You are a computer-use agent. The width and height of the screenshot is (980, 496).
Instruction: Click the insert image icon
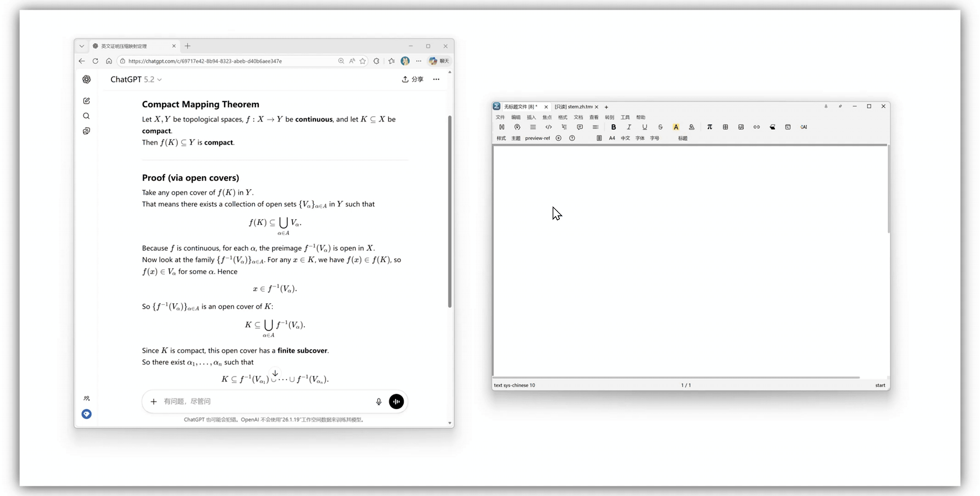741,127
